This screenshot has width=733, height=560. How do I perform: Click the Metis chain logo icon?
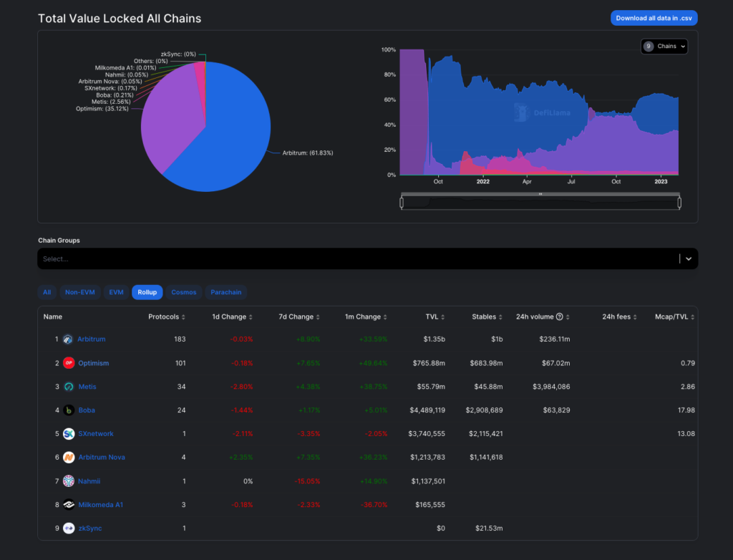coord(69,387)
